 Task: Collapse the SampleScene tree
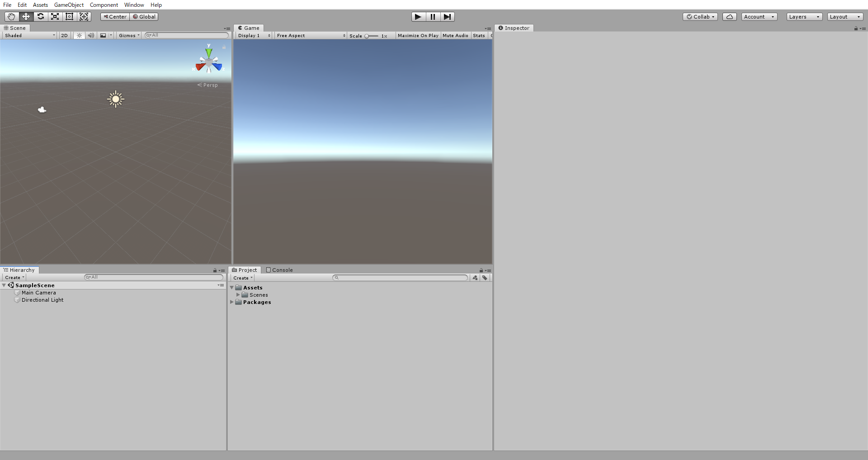[x=4, y=285]
